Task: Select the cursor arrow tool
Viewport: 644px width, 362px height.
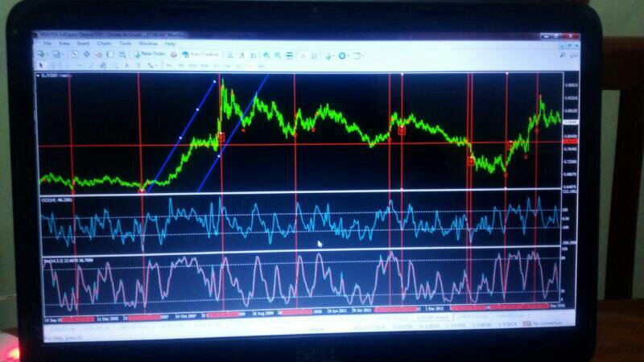Action: coord(43,64)
